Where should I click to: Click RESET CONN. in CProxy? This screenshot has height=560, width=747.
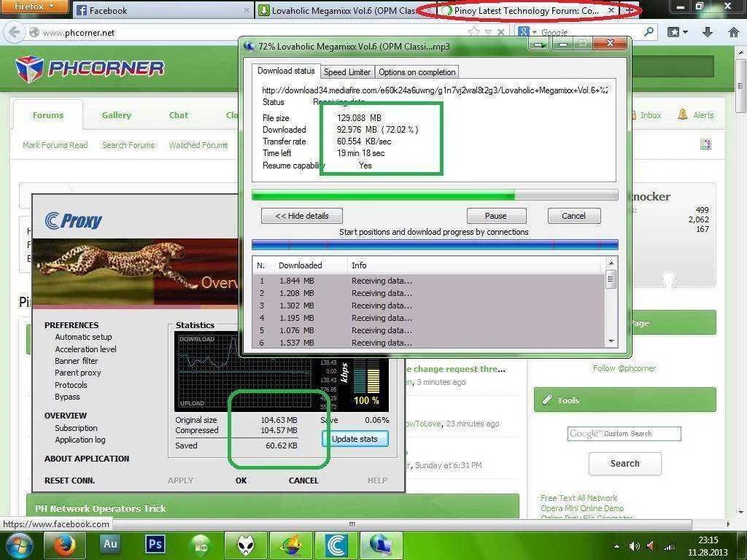[69, 481]
